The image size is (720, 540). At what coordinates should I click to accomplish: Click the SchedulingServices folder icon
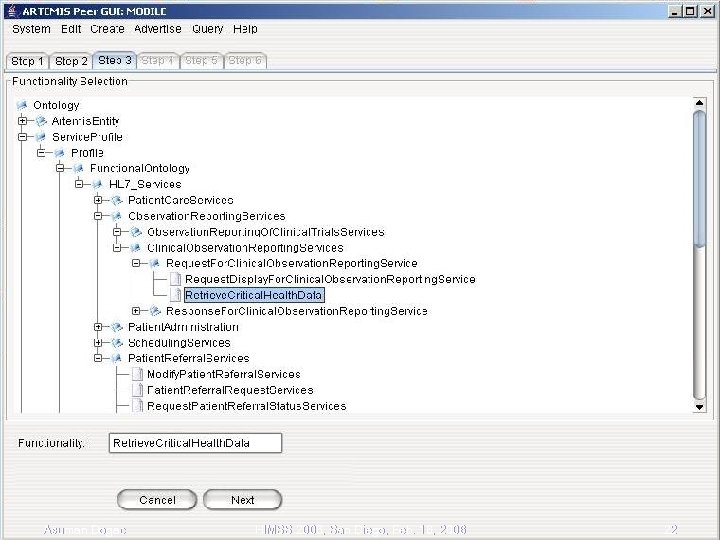point(117,343)
